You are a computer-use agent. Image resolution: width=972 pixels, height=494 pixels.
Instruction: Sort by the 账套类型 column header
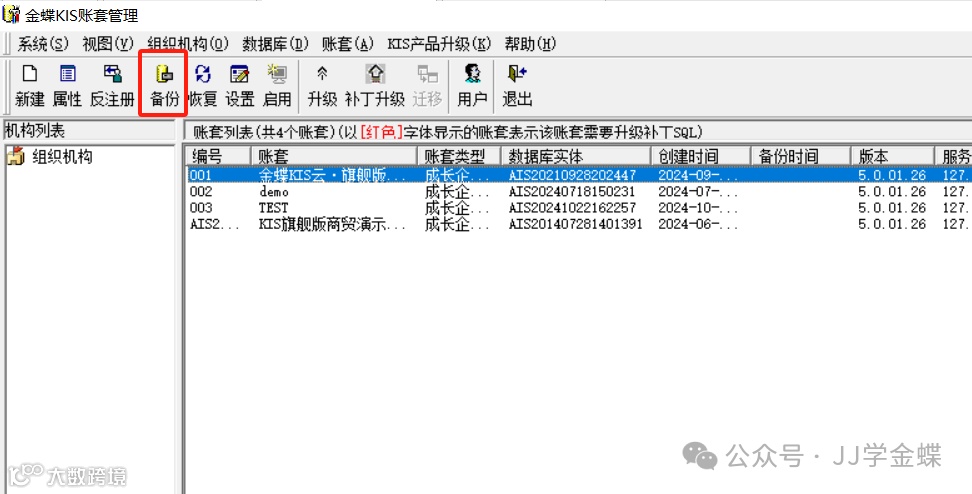459,156
